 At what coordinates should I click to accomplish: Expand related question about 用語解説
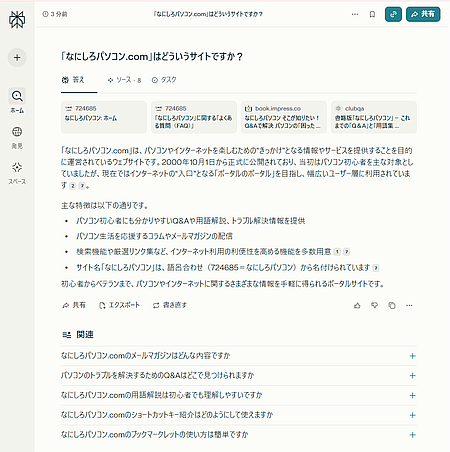(x=412, y=395)
